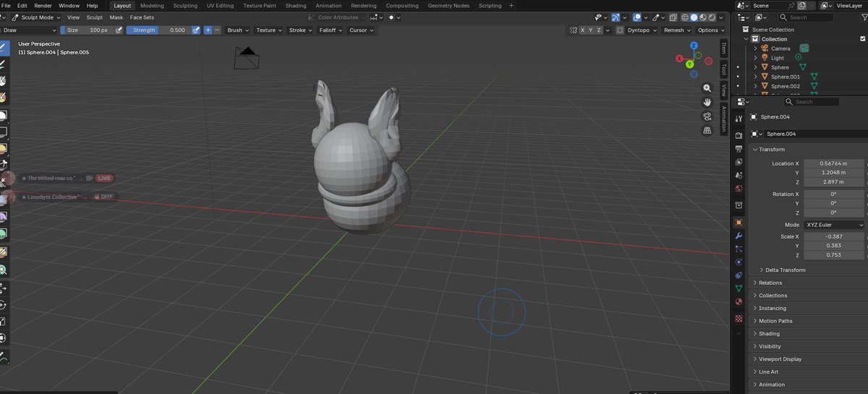Adjust the brush Strength slider
This screenshot has height=394, width=868.
[x=157, y=30]
